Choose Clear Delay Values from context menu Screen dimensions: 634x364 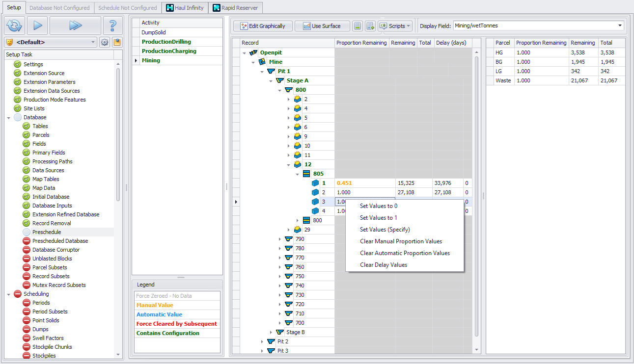(383, 265)
